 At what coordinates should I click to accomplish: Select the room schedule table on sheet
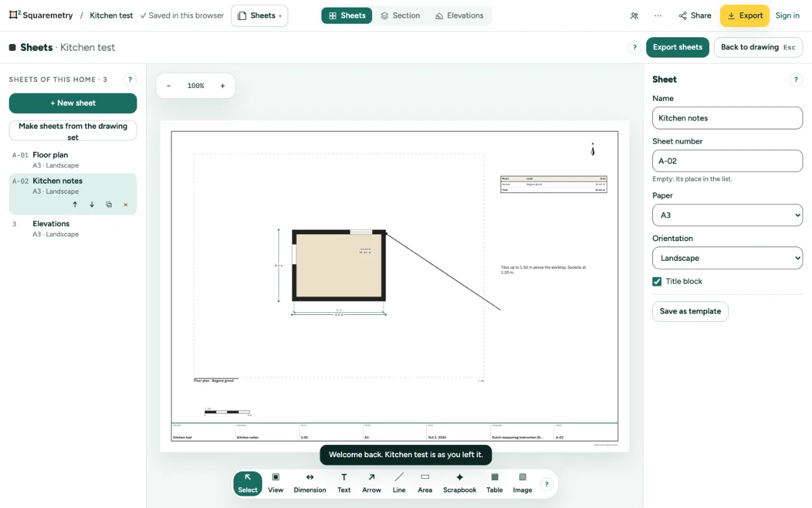click(554, 184)
